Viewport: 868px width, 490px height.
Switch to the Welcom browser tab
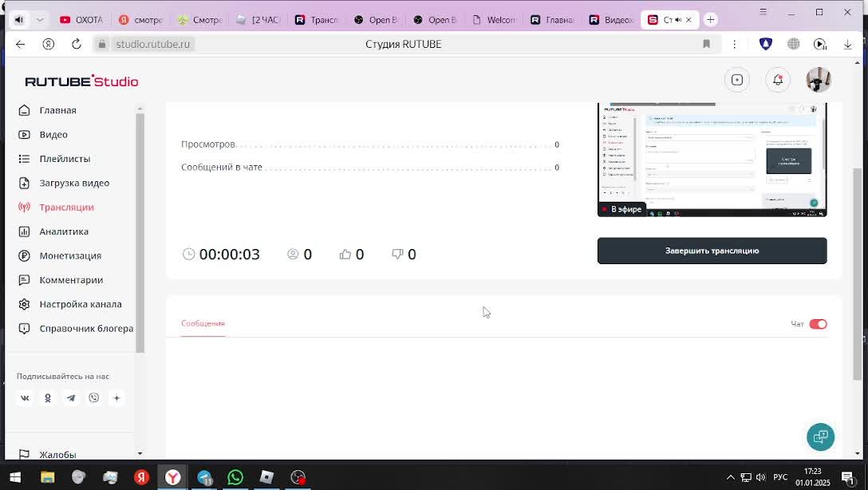click(x=495, y=20)
